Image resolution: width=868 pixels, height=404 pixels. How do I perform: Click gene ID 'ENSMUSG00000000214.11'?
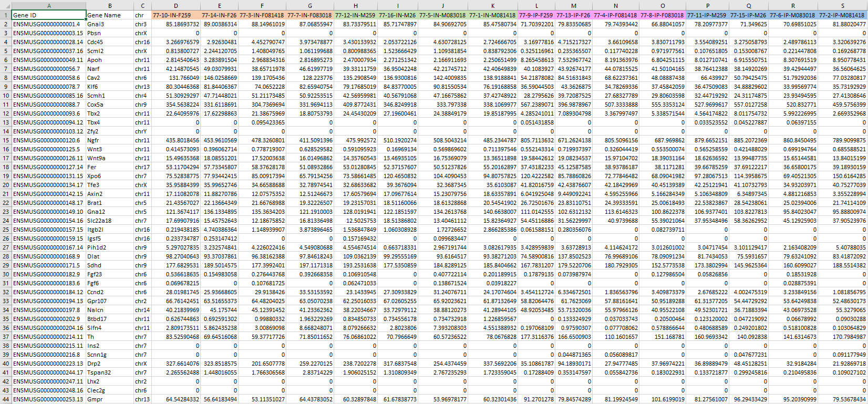(x=49, y=337)
